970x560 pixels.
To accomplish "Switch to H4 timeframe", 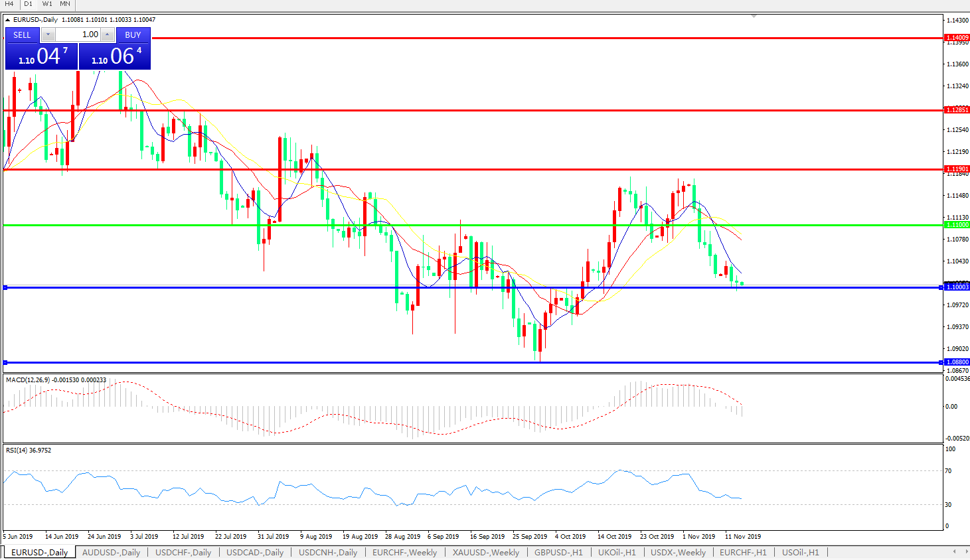I will [9, 4].
